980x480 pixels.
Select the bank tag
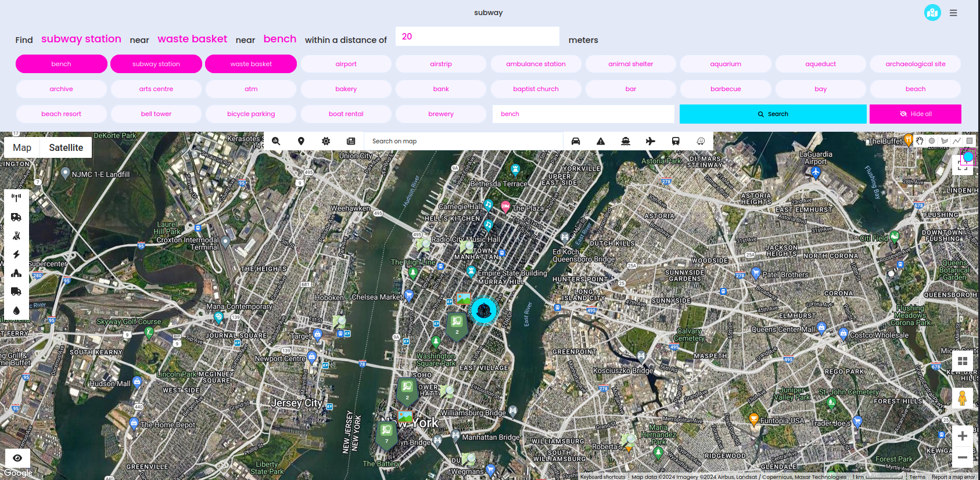tap(441, 89)
